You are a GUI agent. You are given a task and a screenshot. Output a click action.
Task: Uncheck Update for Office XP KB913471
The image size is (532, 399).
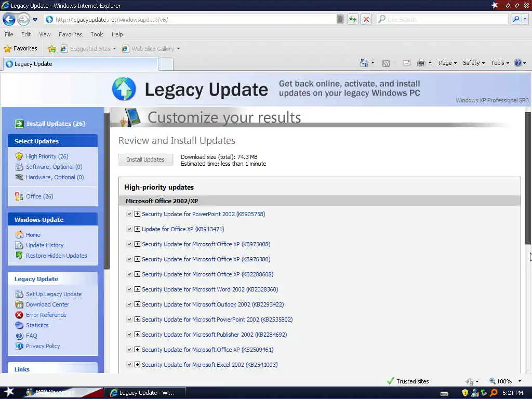[129, 229]
